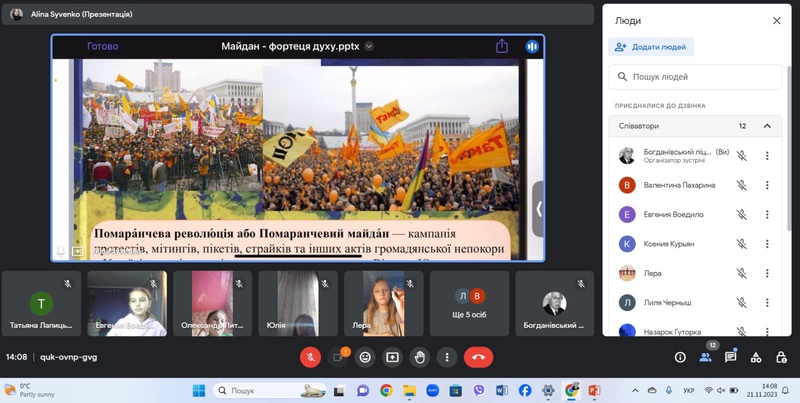
Task: Select Валентина Пахарина in people list
Action: [679, 185]
